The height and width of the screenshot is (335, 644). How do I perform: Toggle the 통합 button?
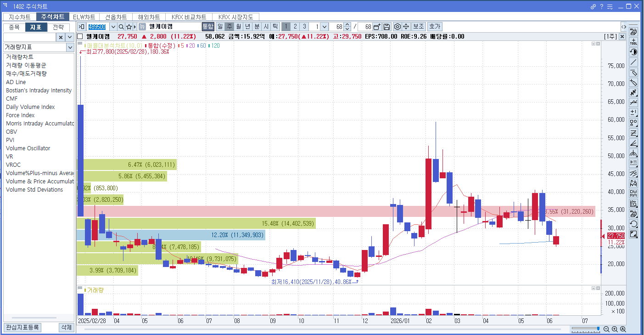coord(208,27)
